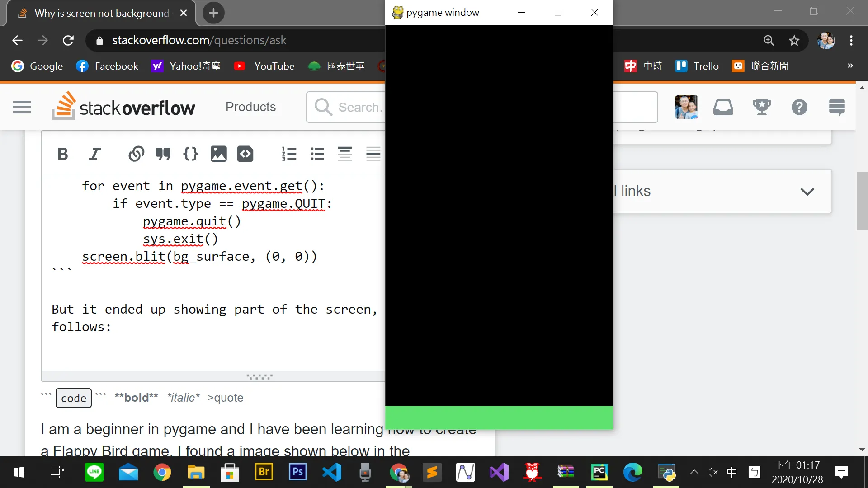Expand the links panel chevron

pyautogui.click(x=807, y=192)
